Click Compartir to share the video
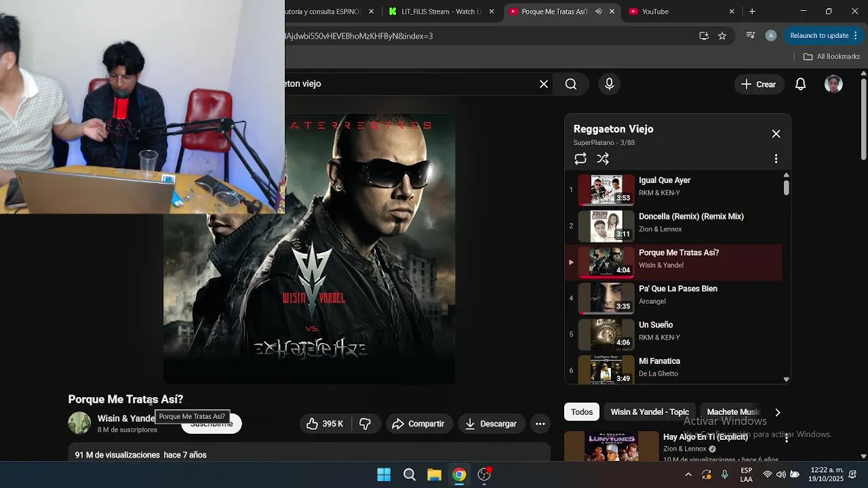Image resolution: width=868 pixels, height=488 pixels. pyautogui.click(x=420, y=424)
